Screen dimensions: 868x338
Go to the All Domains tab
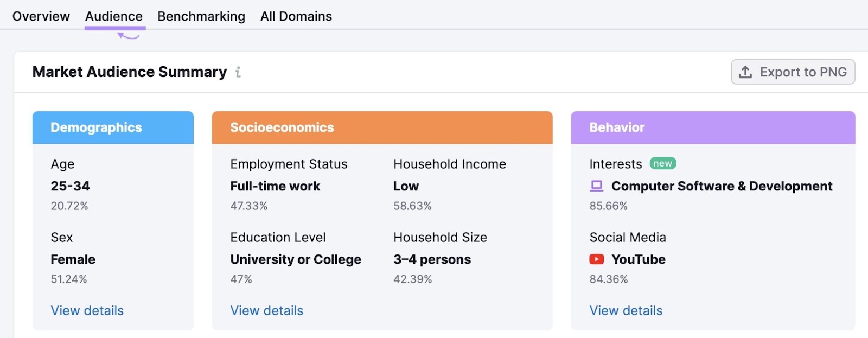pos(296,16)
